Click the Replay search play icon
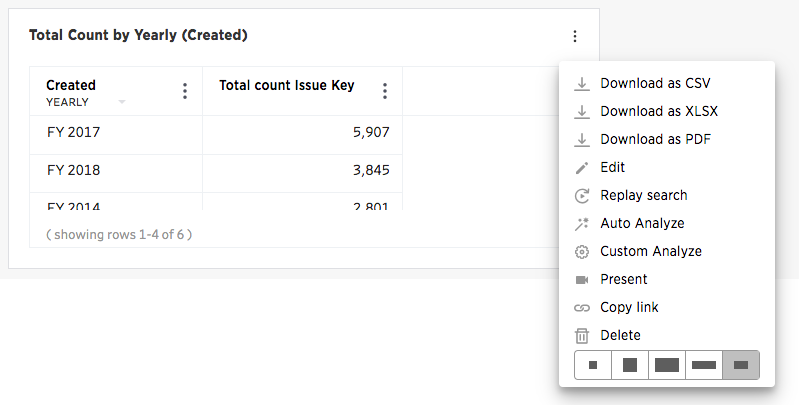799x405 pixels. pos(581,196)
